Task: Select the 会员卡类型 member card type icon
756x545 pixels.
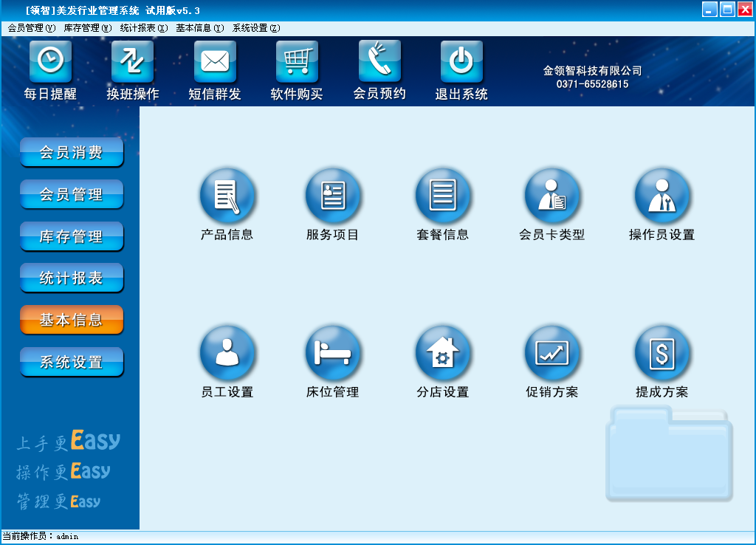Action: 551,196
